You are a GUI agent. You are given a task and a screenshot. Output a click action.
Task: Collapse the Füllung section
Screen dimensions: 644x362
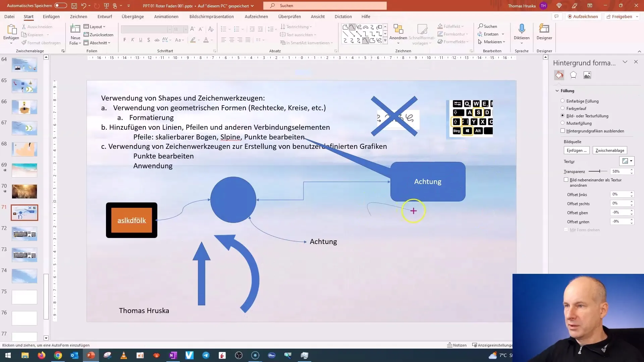point(557,91)
